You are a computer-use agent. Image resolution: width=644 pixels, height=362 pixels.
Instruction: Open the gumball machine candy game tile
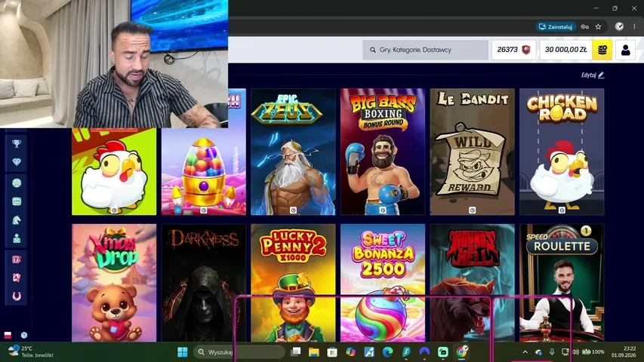pyautogui.click(x=203, y=171)
